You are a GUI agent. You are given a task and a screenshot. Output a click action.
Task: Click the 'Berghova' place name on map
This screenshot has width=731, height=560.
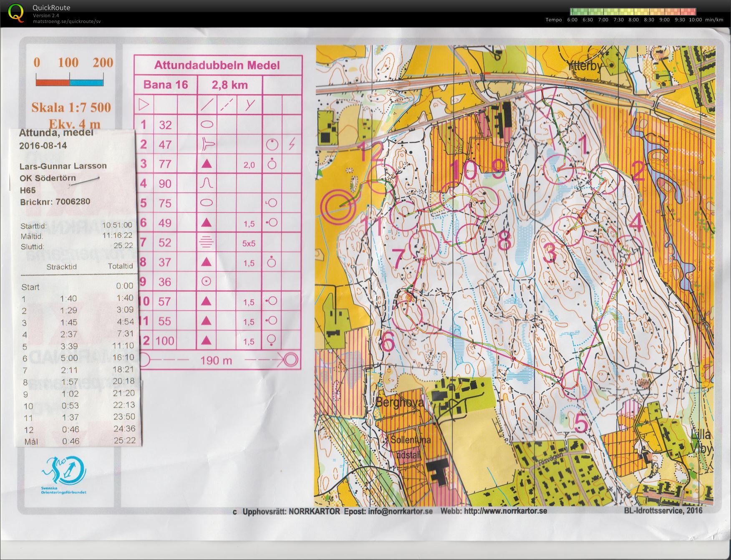point(400,402)
